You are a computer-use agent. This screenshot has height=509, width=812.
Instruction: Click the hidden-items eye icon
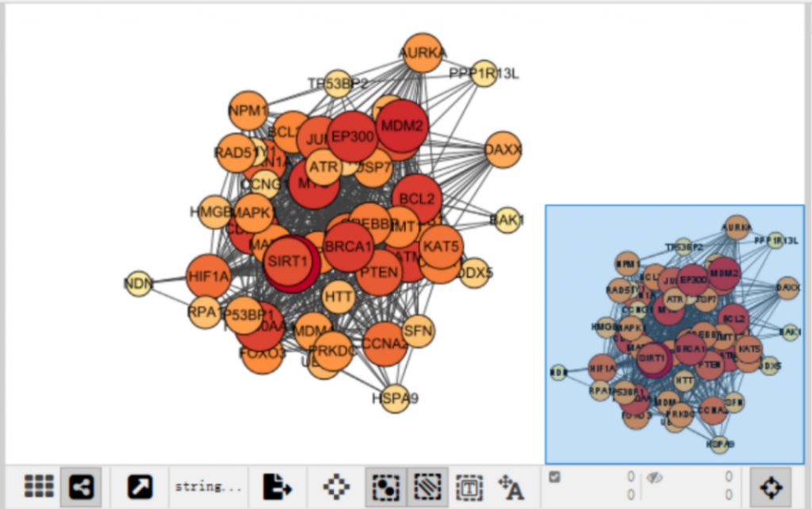tap(654, 476)
